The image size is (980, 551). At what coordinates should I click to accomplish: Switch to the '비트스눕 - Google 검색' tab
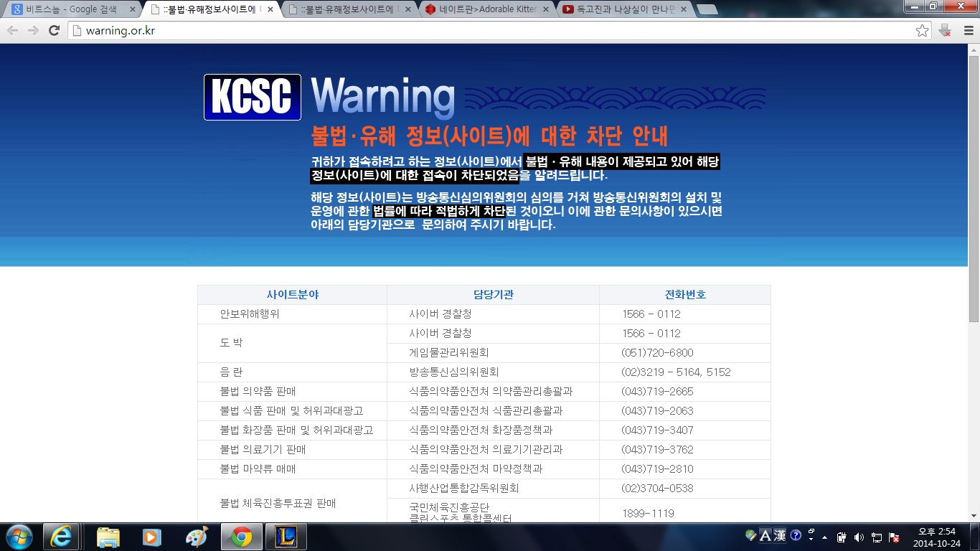pyautogui.click(x=69, y=10)
